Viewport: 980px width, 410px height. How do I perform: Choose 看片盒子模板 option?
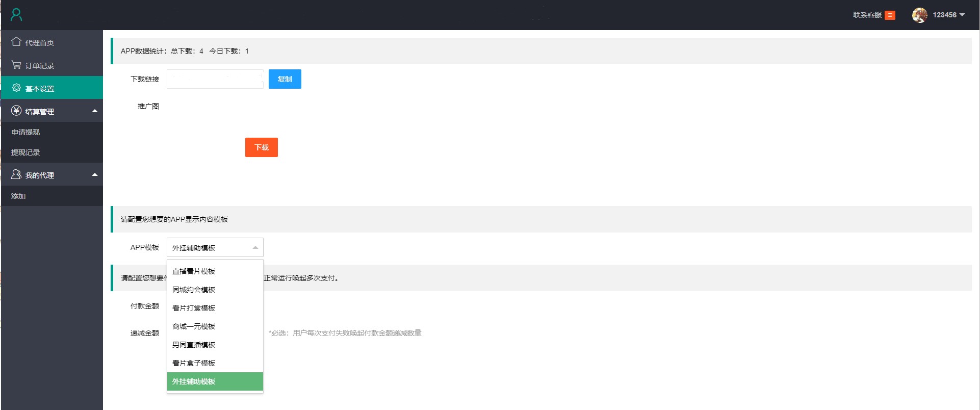[x=215, y=363]
